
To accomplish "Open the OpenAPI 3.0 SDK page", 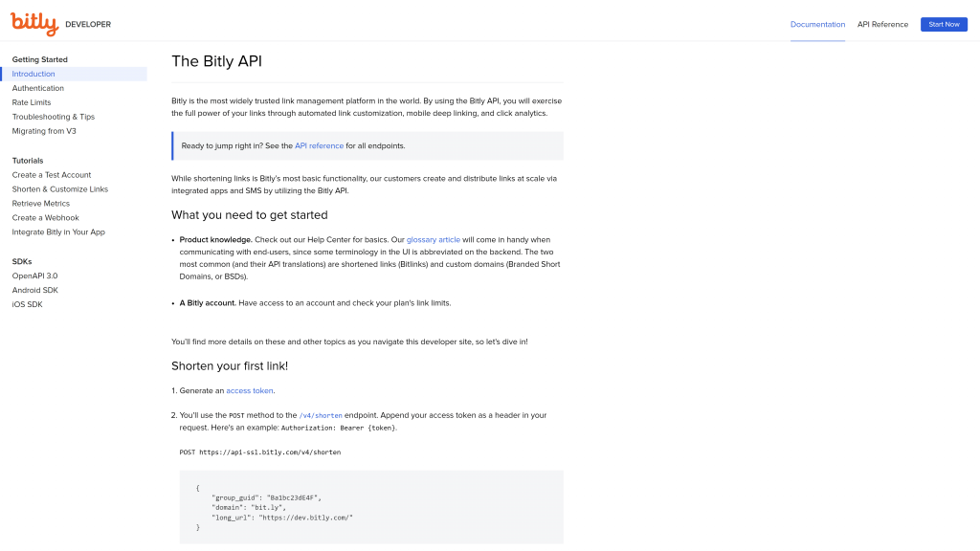I will pyautogui.click(x=34, y=275).
